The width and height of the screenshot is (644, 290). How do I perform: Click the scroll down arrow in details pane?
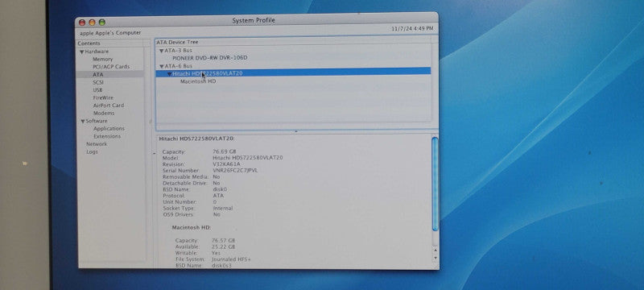(x=436, y=258)
